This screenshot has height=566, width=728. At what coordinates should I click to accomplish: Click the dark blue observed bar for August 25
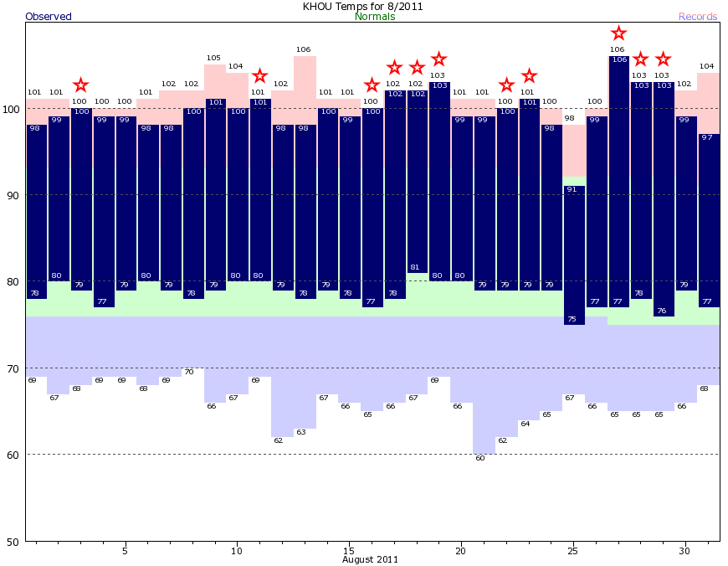click(573, 255)
